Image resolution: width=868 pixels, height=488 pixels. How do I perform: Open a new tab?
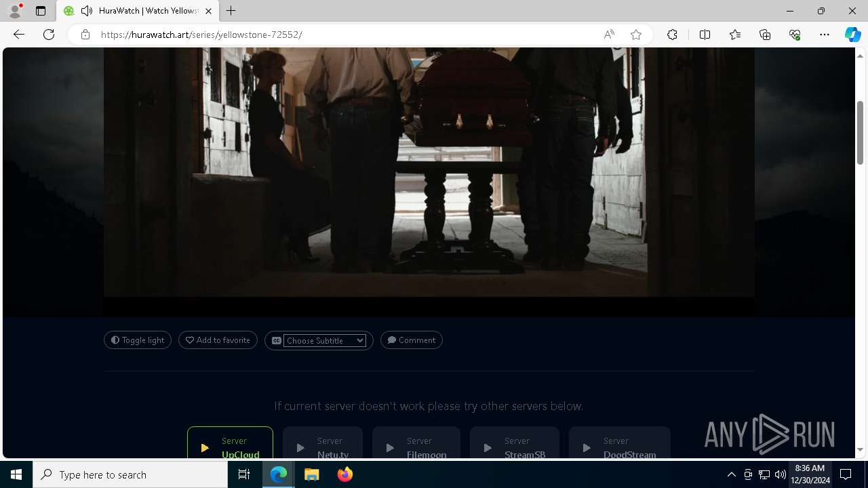[231, 11]
